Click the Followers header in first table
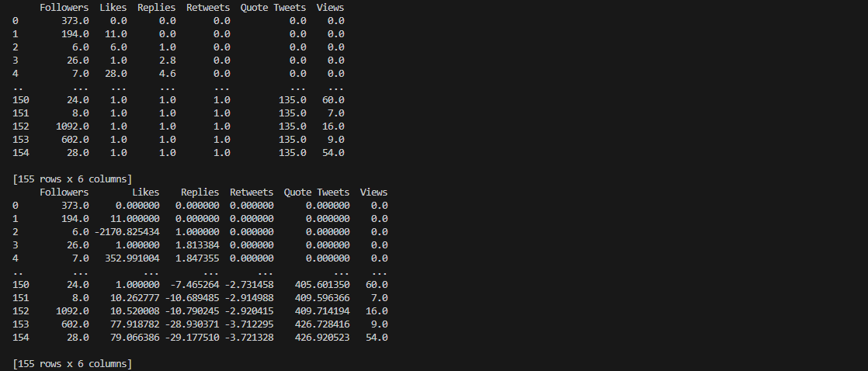This screenshot has height=371, width=868. click(x=64, y=8)
